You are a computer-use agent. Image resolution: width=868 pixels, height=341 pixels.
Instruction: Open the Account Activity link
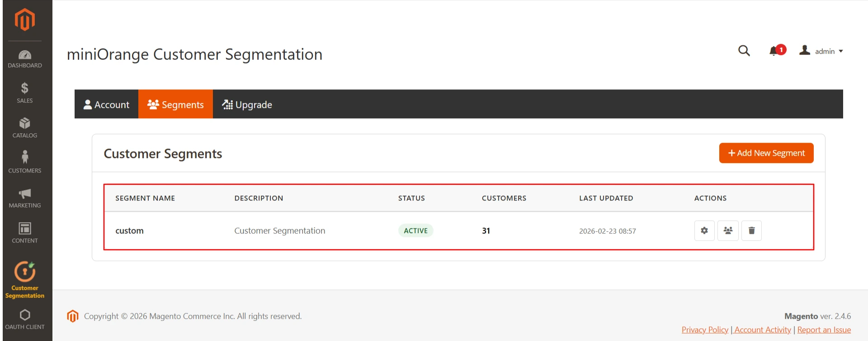click(763, 330)
